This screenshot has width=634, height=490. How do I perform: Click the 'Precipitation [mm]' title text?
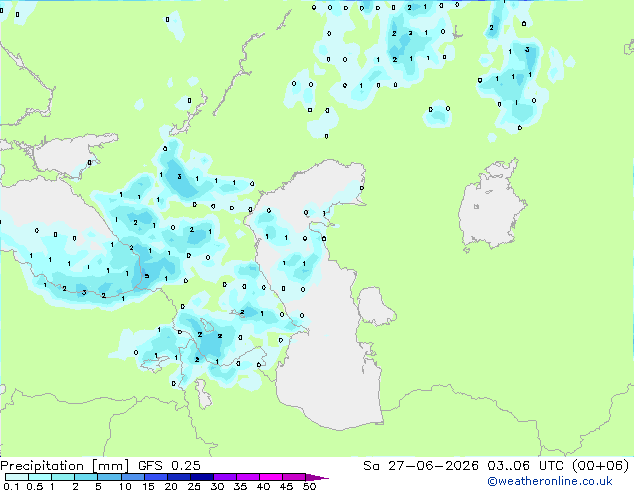pos(64,466)
